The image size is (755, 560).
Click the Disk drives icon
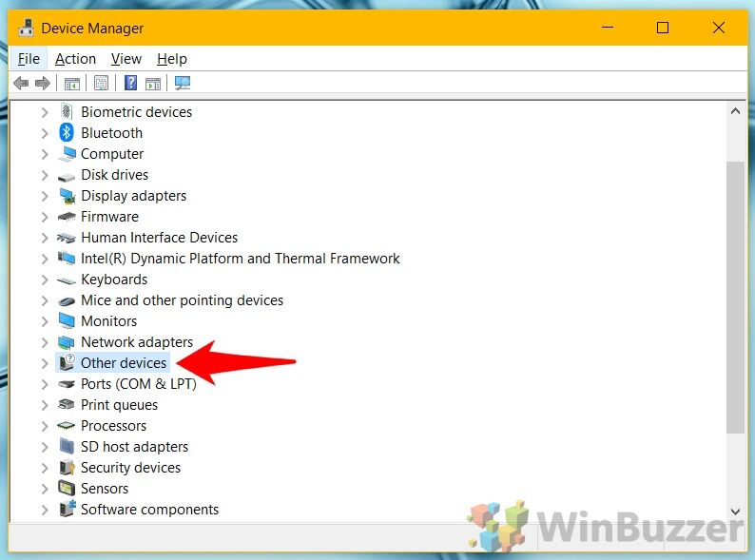click(67, 177)
